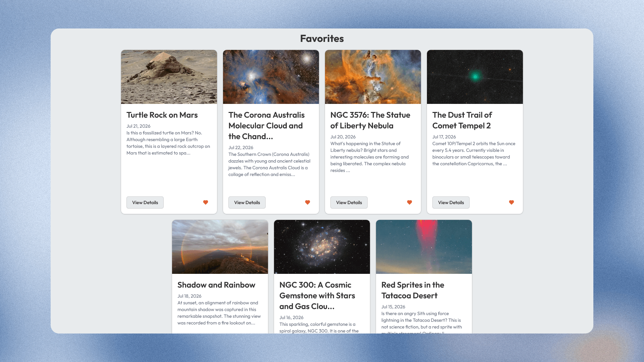The height and width of the screenshot is (362, 644).
Task: Toggle heart on NGC 3576 Statue of Liberty card
Action: tap(410, 202)
